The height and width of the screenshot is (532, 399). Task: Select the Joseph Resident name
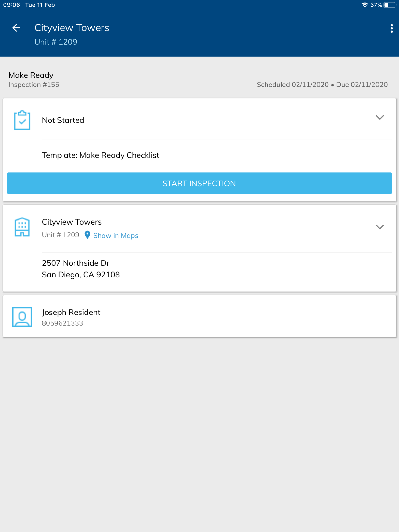[71, 312]
